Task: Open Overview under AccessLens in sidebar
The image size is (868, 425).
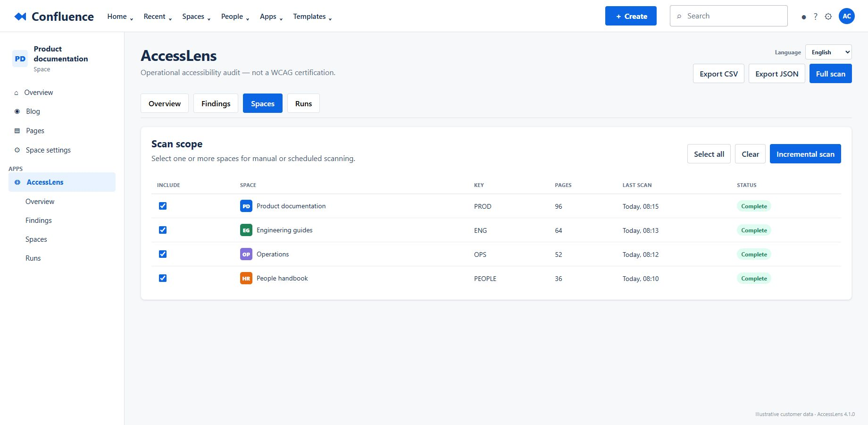Action: coord(40,202)
